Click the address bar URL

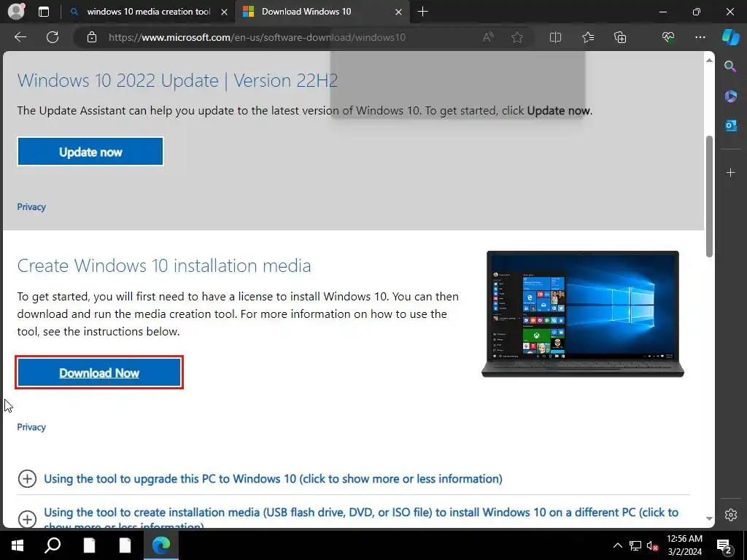[257, 37]
